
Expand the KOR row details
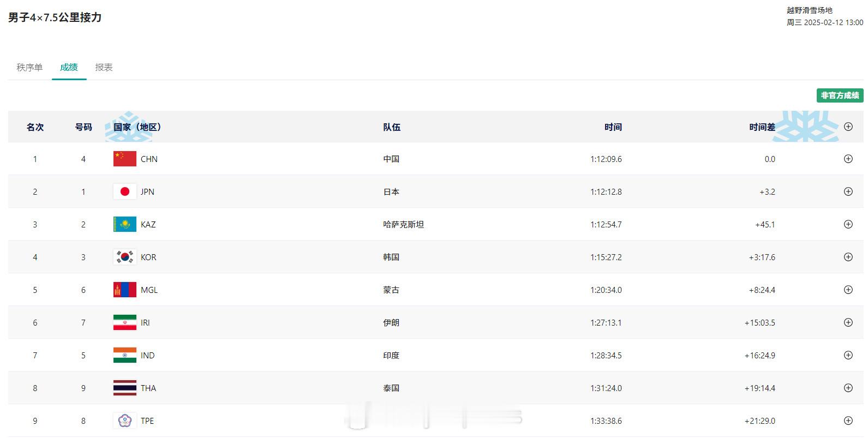point(848,257)
